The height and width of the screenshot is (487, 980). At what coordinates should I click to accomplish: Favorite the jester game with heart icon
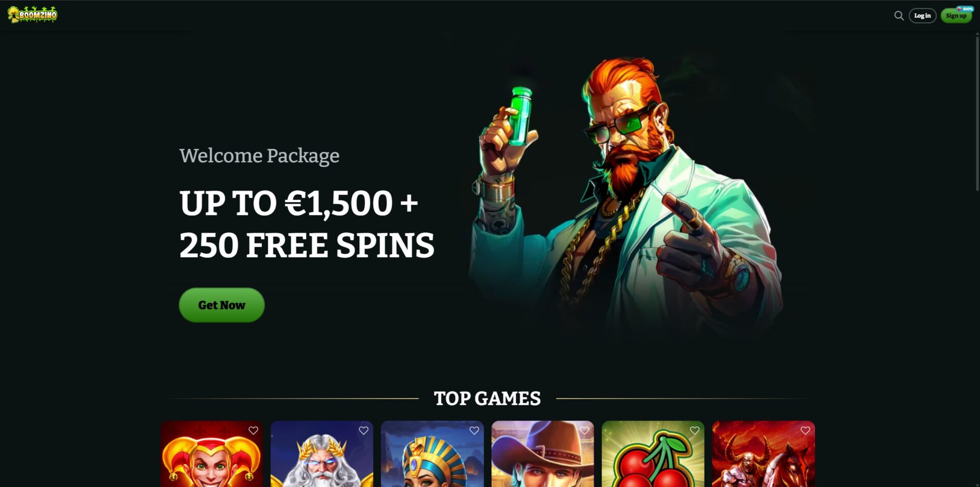coord(253,430)
